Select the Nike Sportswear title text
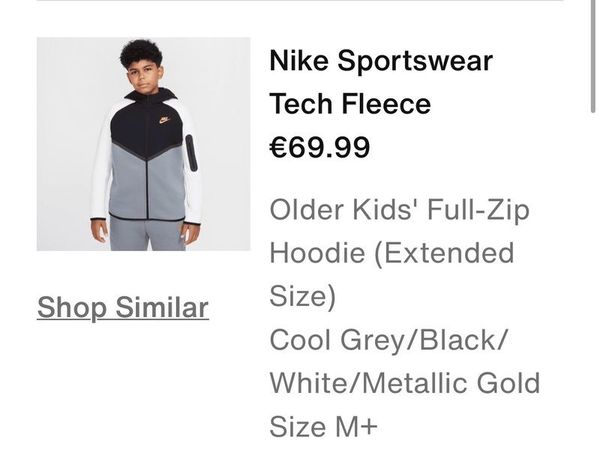The height and width of the screenshot is (450, 600). (x=381, y=61)
